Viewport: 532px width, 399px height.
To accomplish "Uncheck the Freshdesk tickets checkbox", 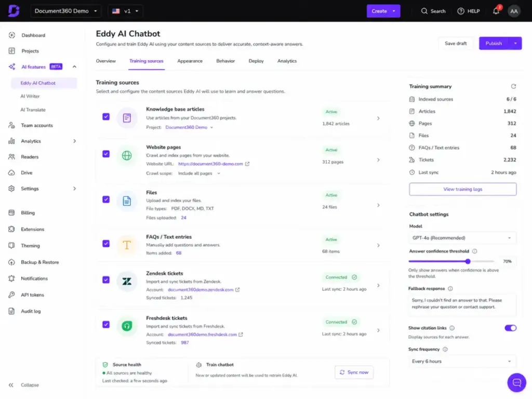I will [x=106, y=325].
